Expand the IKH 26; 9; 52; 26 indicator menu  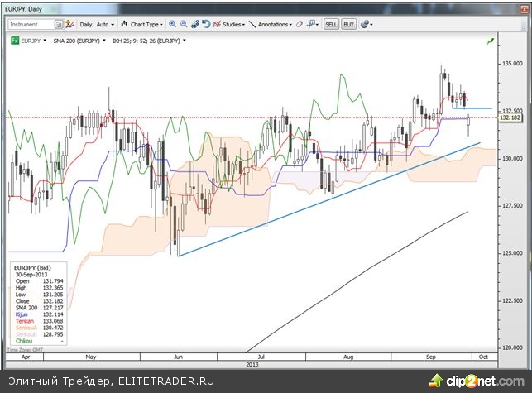pos(156,40)
